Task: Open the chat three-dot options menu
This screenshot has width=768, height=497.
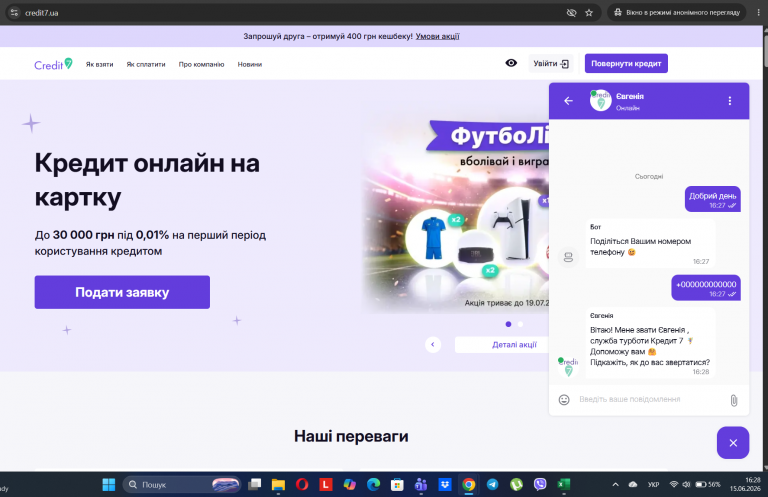Action: 730,101
